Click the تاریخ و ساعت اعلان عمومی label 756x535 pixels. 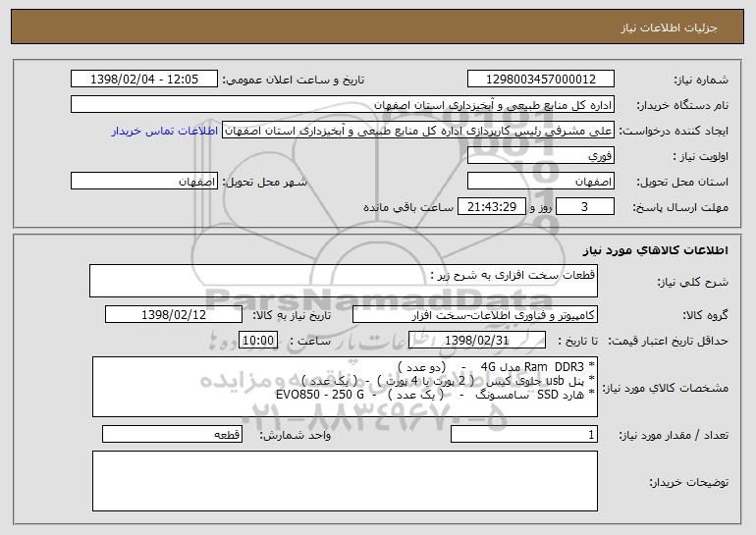[294, 80]
